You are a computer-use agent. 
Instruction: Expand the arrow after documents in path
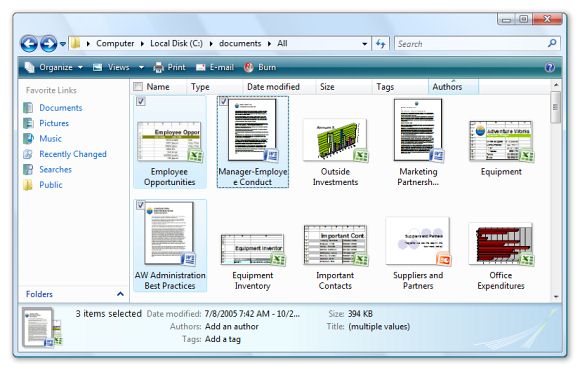(x=269, y=44)
